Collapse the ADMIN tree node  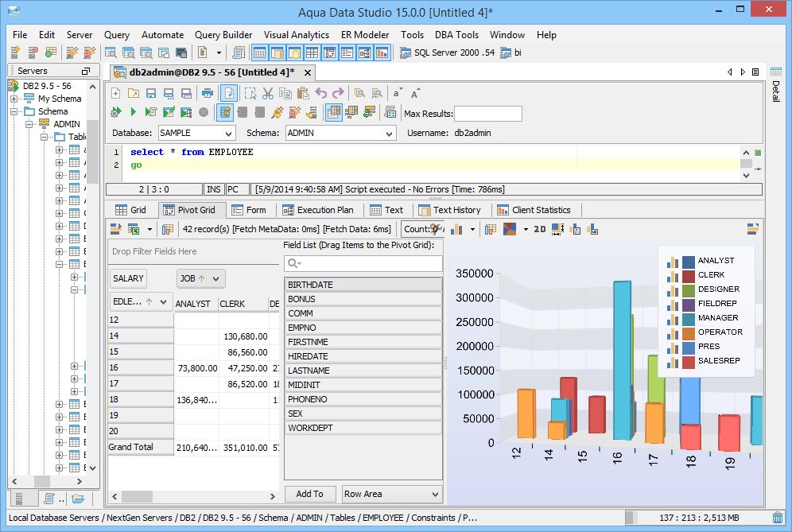tap(29, 124)
